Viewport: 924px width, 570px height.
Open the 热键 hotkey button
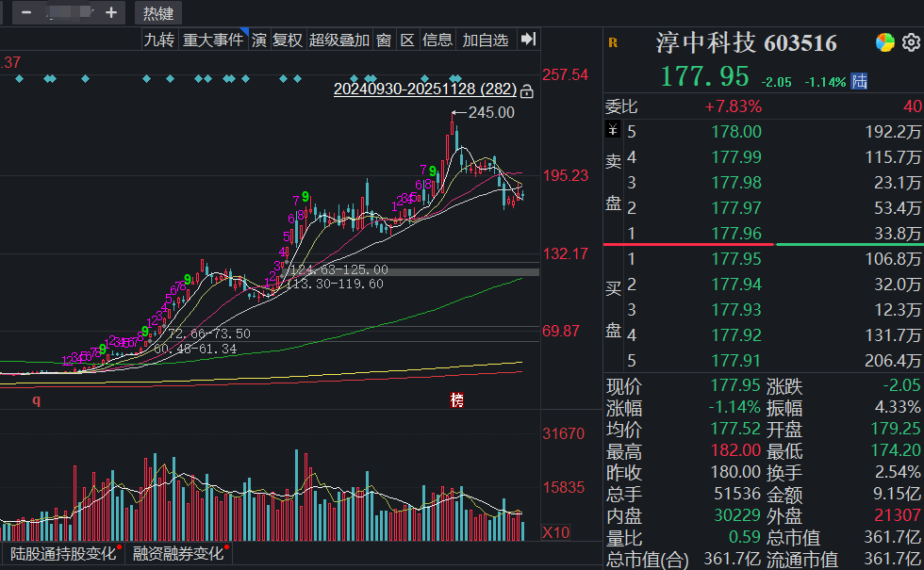pos(158,13)
